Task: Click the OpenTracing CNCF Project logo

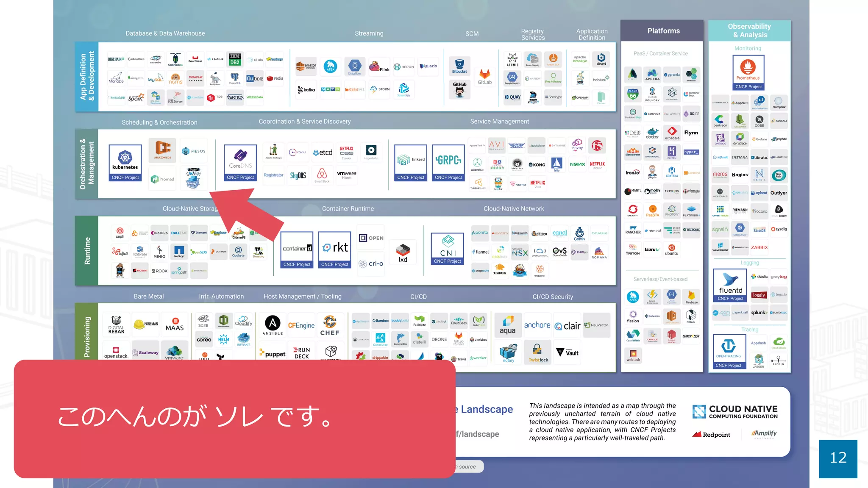Action: 729,352
